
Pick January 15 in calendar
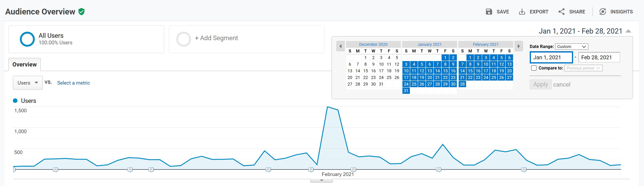[445, 71]
